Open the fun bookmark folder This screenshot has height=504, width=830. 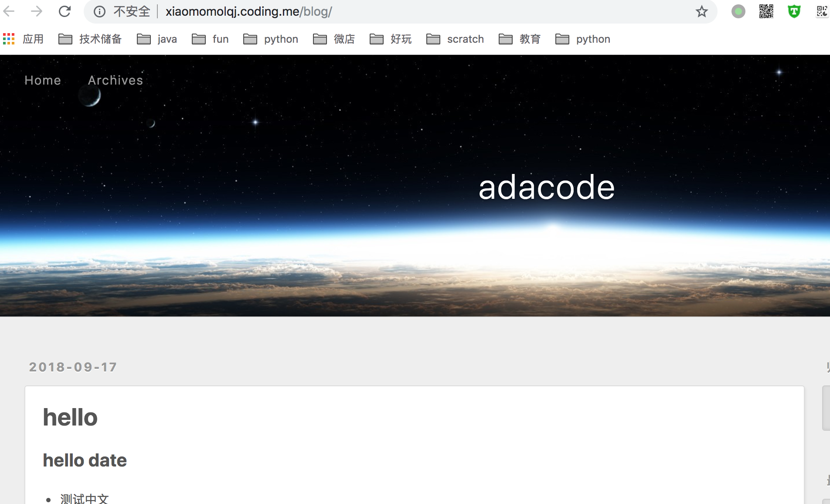pos(210,39)
